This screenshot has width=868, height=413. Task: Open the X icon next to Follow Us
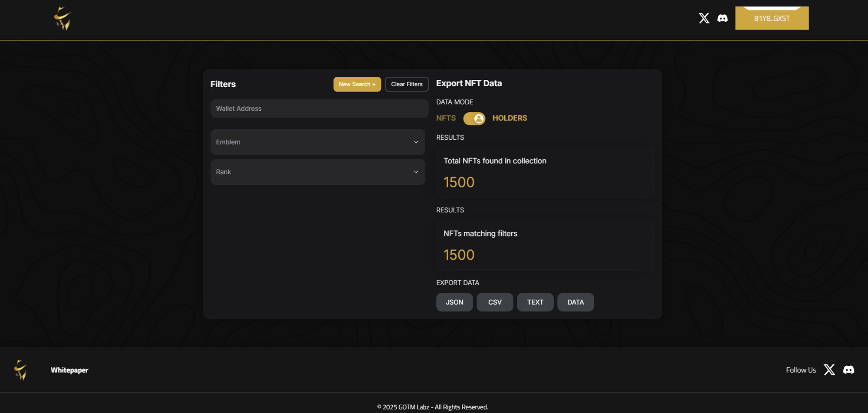[x=829, y=370]
